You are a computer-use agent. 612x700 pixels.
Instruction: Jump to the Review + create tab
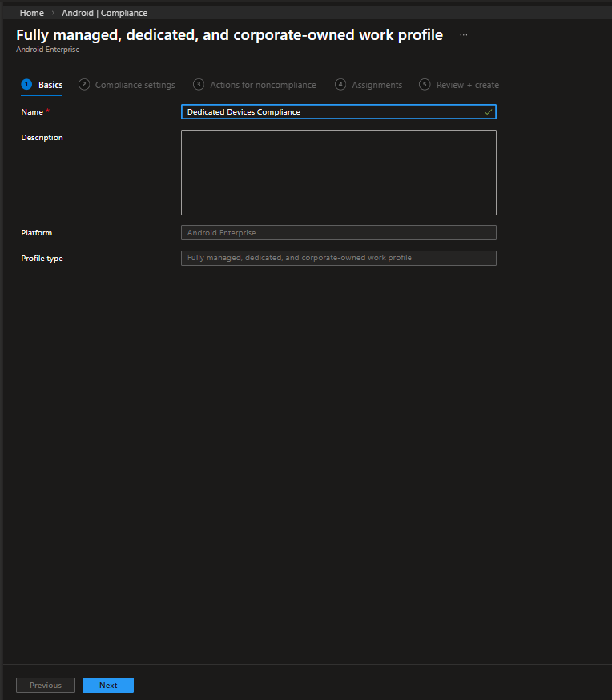(467, 85)
